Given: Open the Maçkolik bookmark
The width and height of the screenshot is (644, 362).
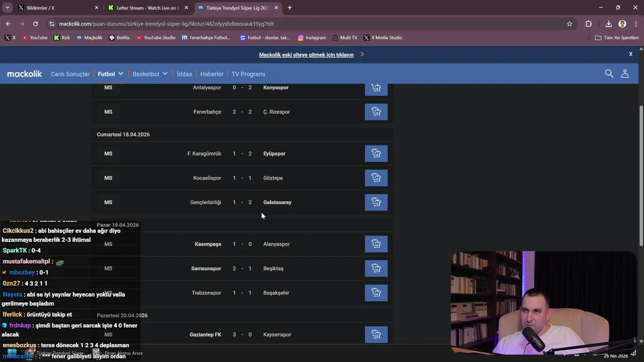Looking at the screenshot, I should coord(89,38).
